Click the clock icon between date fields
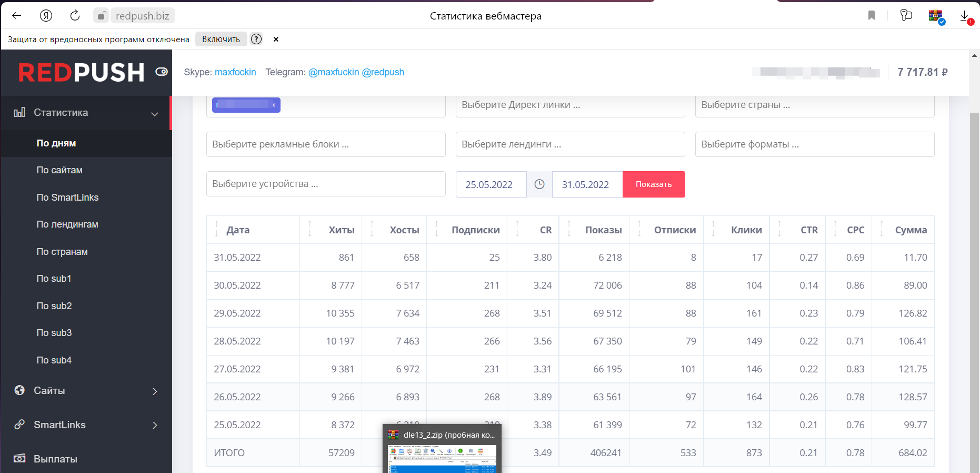 (x=539, y=184)
